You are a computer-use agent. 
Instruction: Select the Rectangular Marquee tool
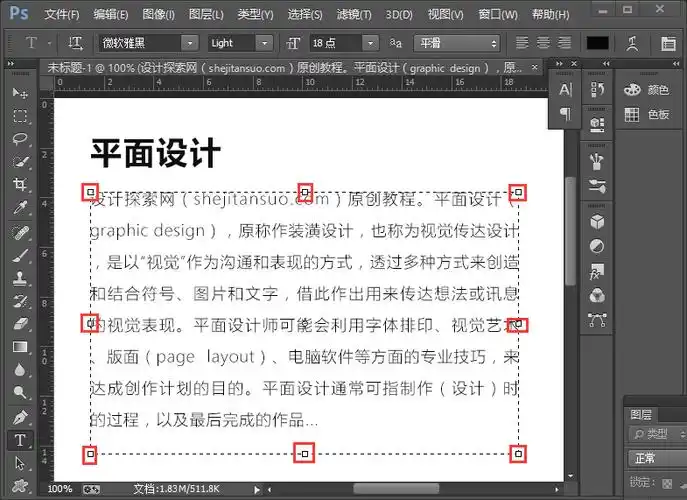coord(20,116)
